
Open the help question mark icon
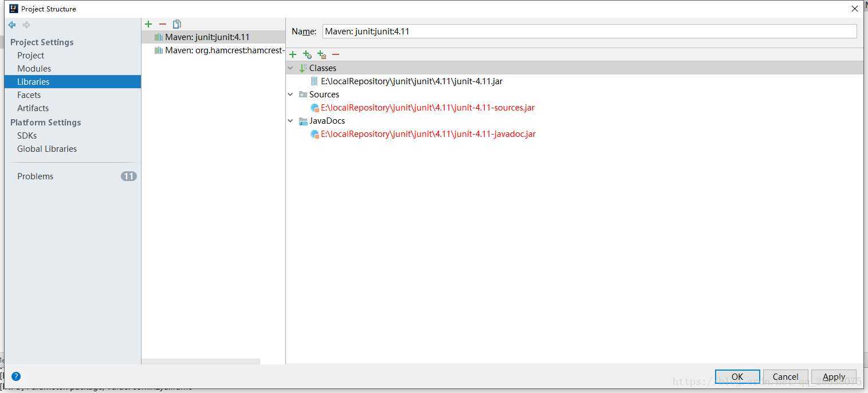16,376
